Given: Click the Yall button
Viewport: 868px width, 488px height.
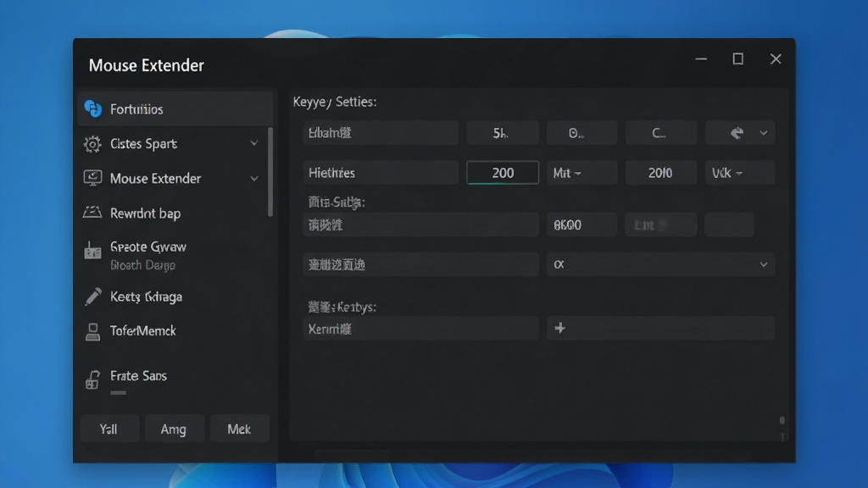Looking at the screenshot, I should (109, 429).
